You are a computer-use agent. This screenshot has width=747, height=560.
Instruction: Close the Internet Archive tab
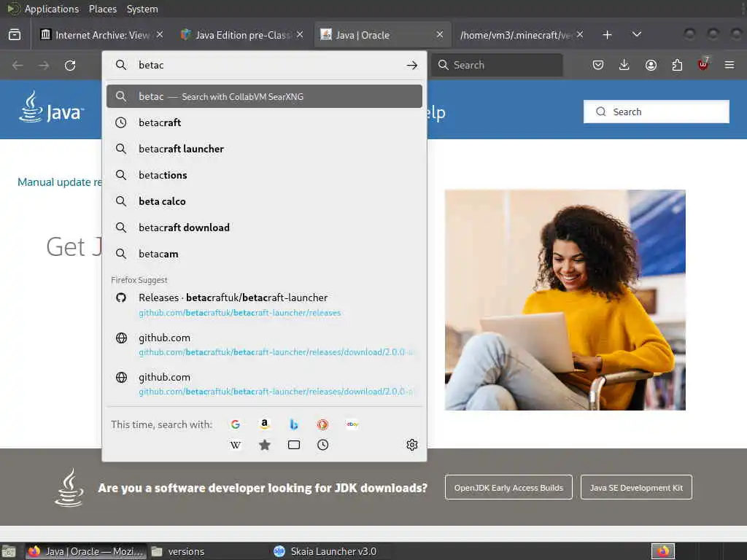[160, 35]
